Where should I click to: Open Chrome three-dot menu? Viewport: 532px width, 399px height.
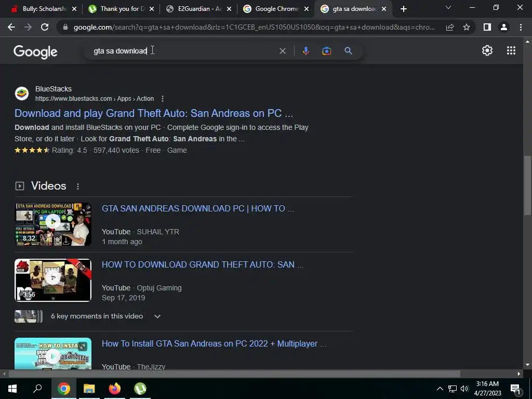point(521,27)
